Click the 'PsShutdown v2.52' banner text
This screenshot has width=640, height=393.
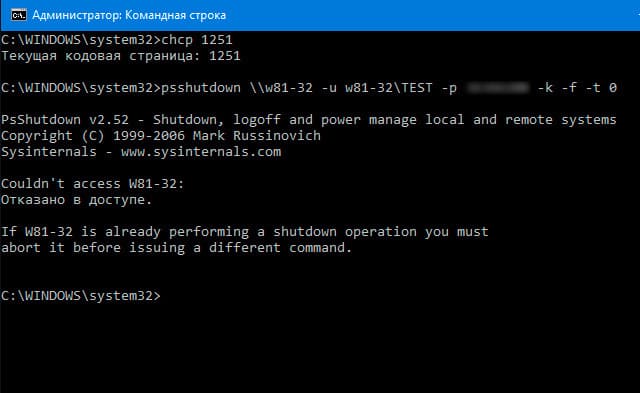[x=65, y=120]
